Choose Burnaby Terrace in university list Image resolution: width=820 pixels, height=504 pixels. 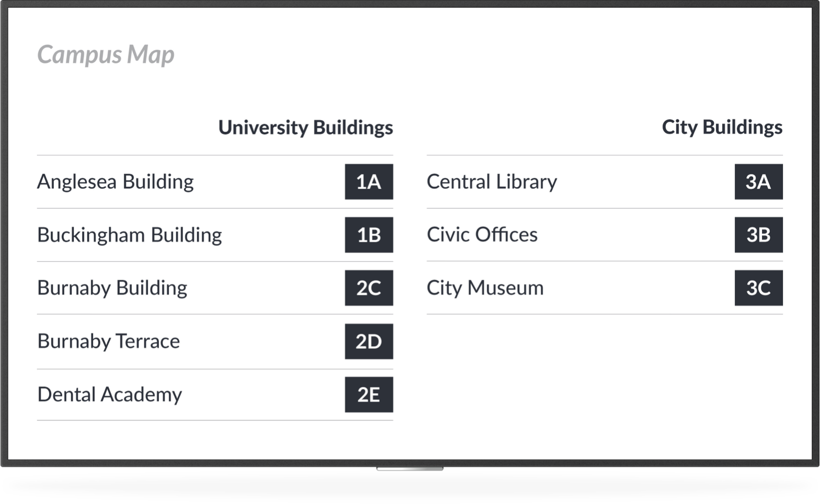point(109,341)
